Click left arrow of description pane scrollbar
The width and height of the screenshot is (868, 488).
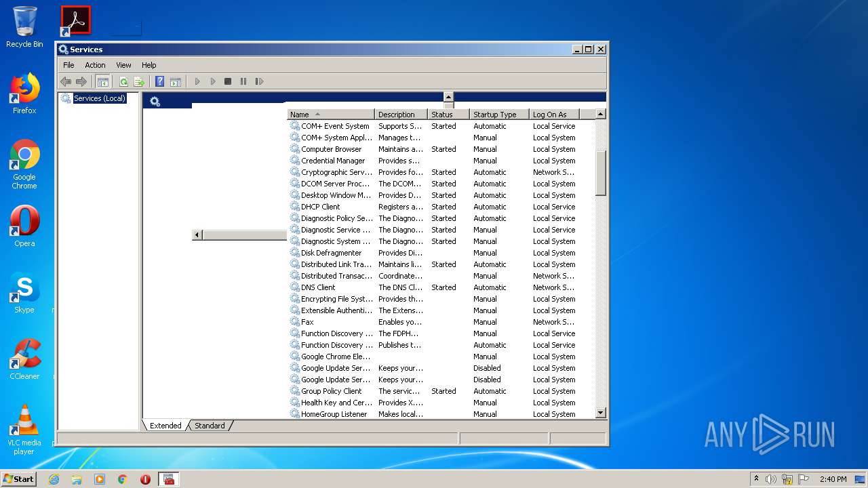tap(197, 235)
